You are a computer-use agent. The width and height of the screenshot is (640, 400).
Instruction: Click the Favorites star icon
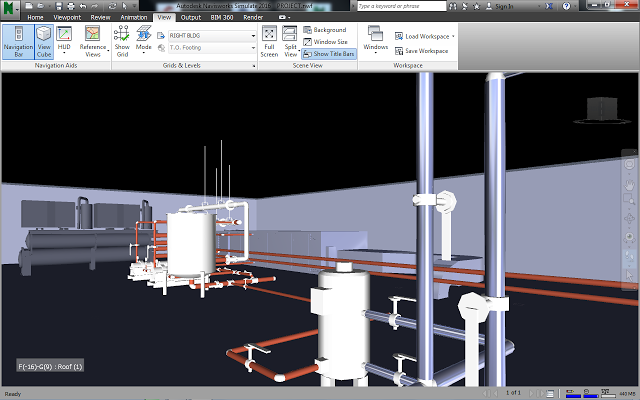[x=476, y=6]
